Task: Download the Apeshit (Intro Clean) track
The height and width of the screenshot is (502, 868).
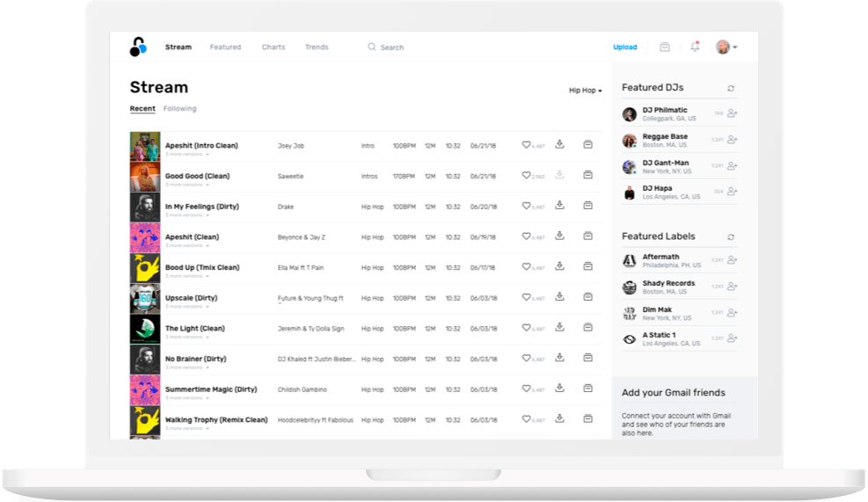Action: [x=559, y=144]
